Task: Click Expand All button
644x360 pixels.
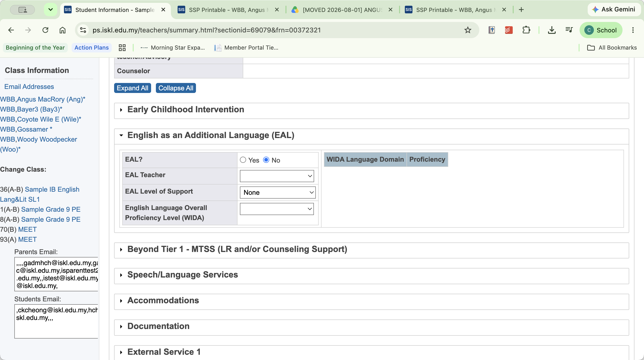Action: (x=132, y=88)
